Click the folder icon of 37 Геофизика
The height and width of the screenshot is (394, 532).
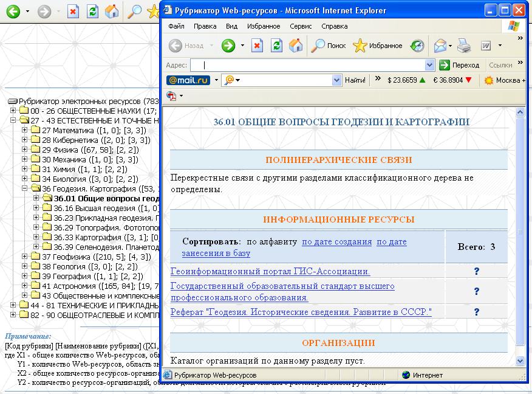click(x=36, y=257)
